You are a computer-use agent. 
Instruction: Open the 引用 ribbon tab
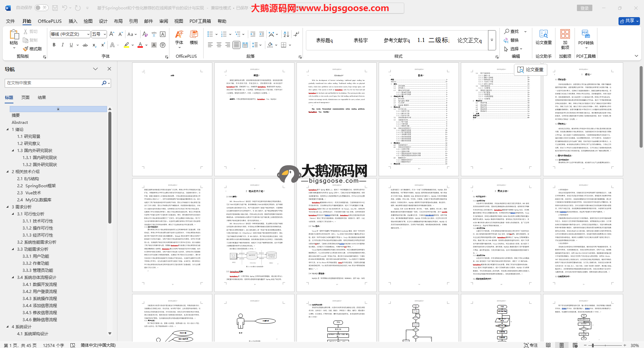coord(133,21)
